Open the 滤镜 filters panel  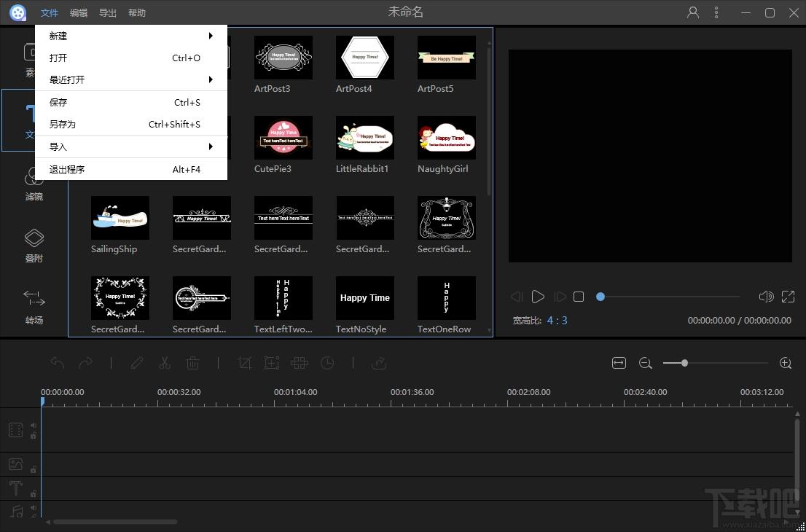[x=34, y=184]
